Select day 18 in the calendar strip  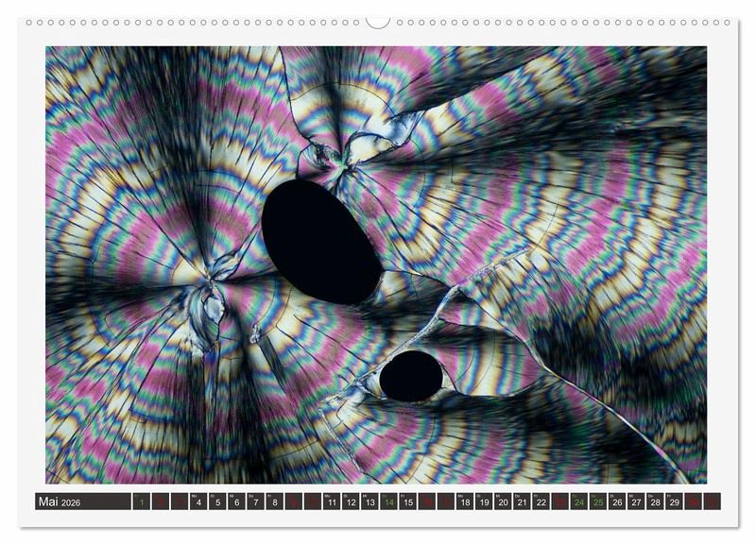[x=465, y=502]
